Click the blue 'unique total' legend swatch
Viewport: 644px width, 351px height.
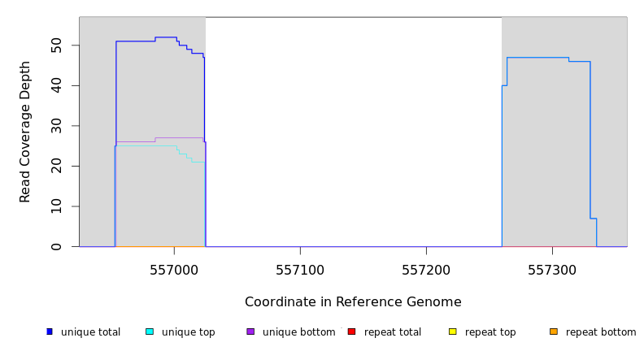[50, 331]
